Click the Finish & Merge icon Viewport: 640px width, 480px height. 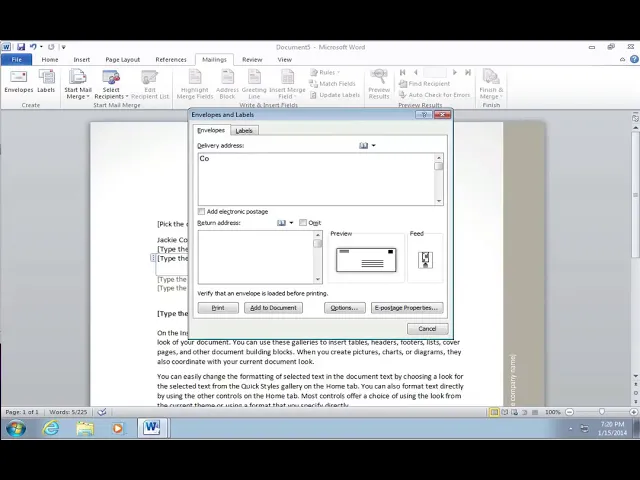click(x=491, y=84)
